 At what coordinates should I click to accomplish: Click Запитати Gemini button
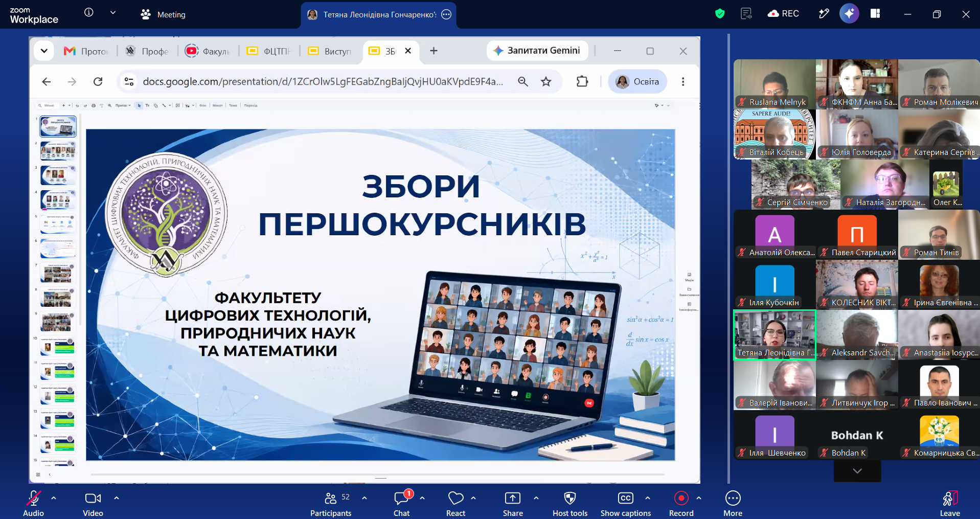537,51
